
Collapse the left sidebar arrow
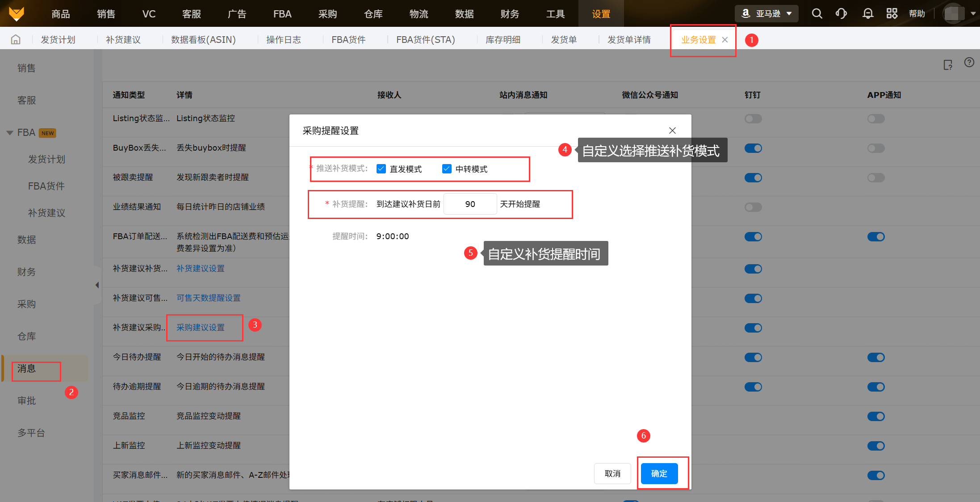click(x=97, y=285)
